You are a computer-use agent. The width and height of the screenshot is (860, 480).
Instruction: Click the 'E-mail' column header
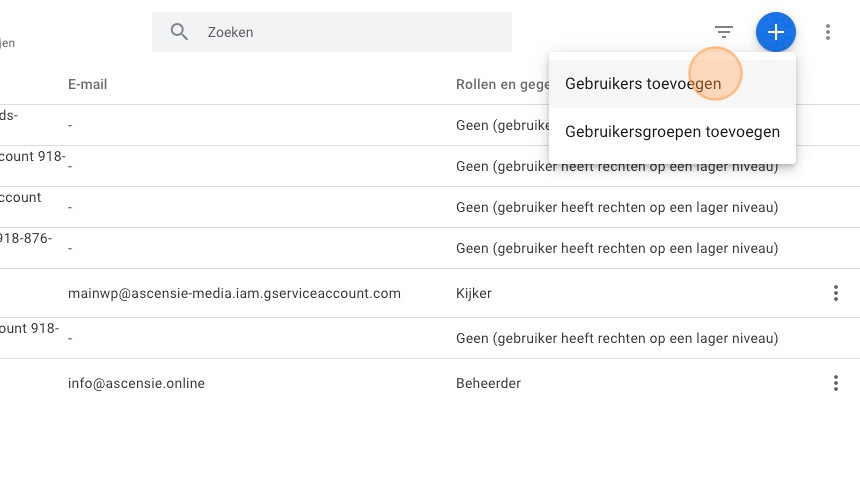pyautogui.click(x=88, y=84)
